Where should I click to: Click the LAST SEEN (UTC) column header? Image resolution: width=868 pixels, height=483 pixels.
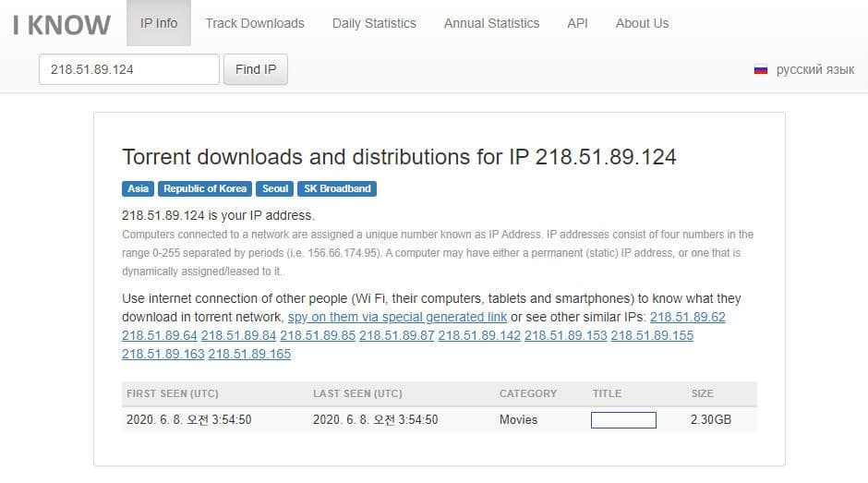point(357,393)
